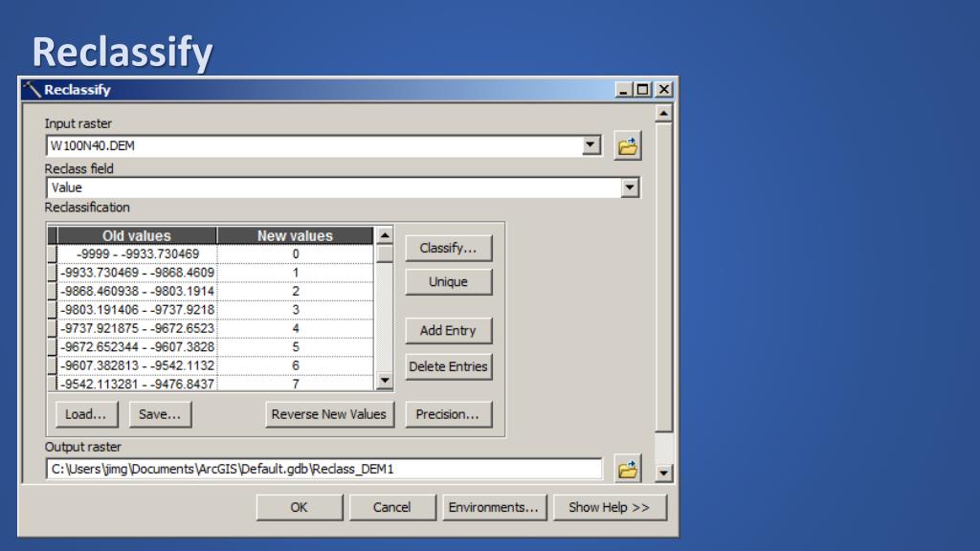980x551 pixels.
Task: Browse for output raster folder icon
Action: [628, 469]
